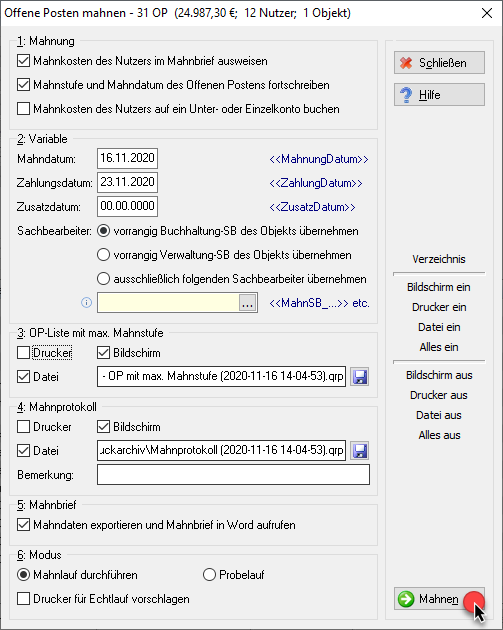Toggle Mahnkosten im Mahnbrief ausweisen checkbox
Viewport: 503px width, 630px height.
tap(23, 61)
